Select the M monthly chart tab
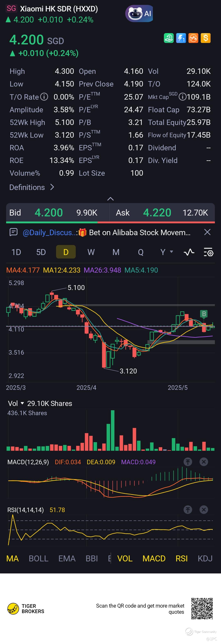The height and width of the screenshot is (644, 221). 116,252
